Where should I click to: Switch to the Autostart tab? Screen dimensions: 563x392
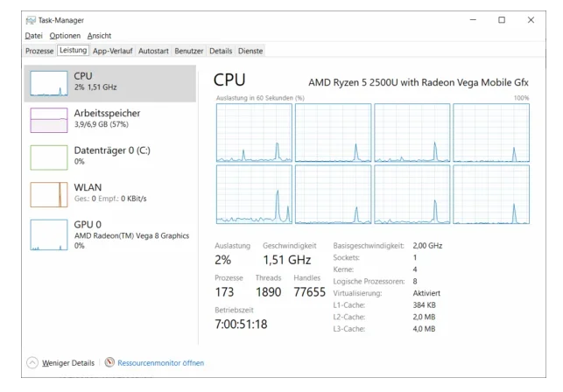(x=153, y=52)
